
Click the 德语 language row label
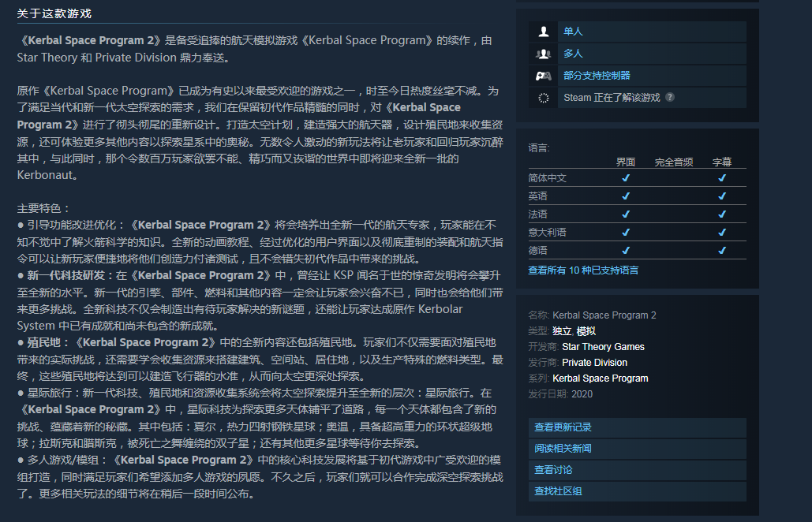537,251
